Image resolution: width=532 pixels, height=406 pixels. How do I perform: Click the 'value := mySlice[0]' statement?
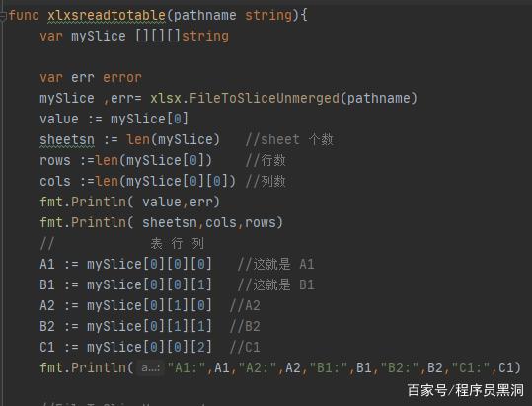114,120
